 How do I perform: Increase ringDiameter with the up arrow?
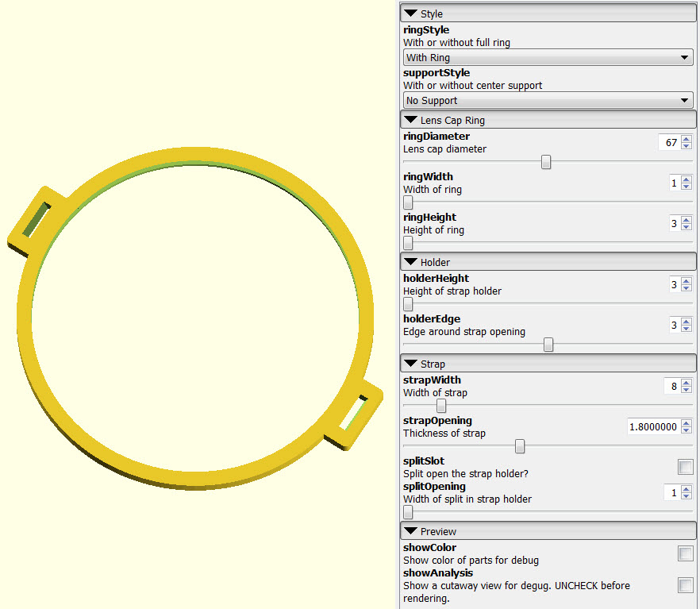click(687, 139)
